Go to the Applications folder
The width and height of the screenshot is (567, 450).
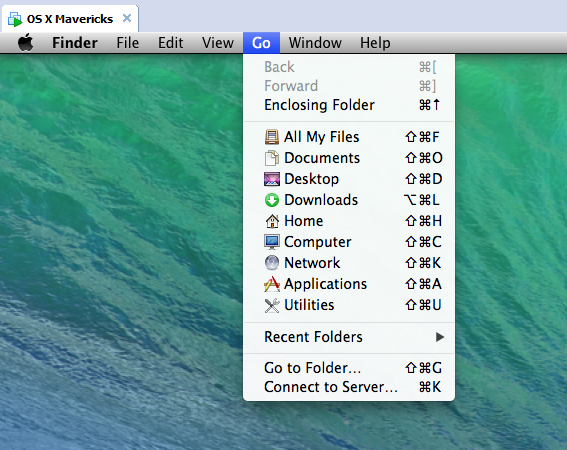(349, 284)
